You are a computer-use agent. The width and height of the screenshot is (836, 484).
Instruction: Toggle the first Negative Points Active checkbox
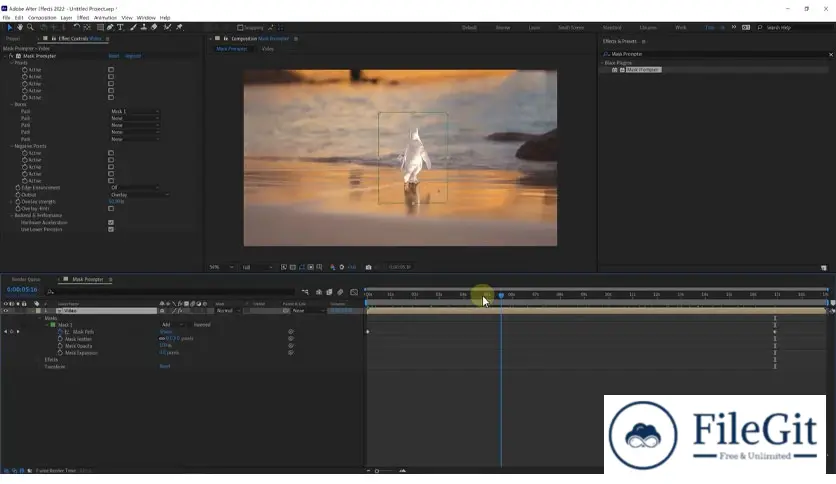point(111,153)
